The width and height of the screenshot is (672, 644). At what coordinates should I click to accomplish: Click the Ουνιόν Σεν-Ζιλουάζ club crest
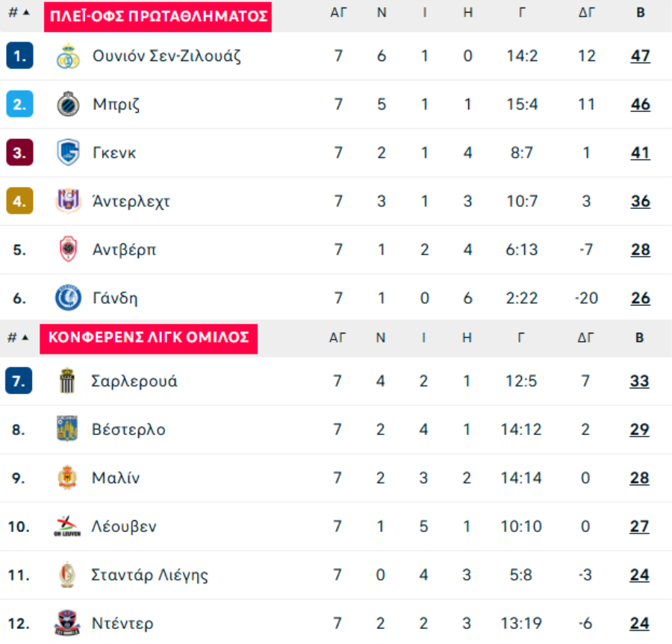[68, 56]
